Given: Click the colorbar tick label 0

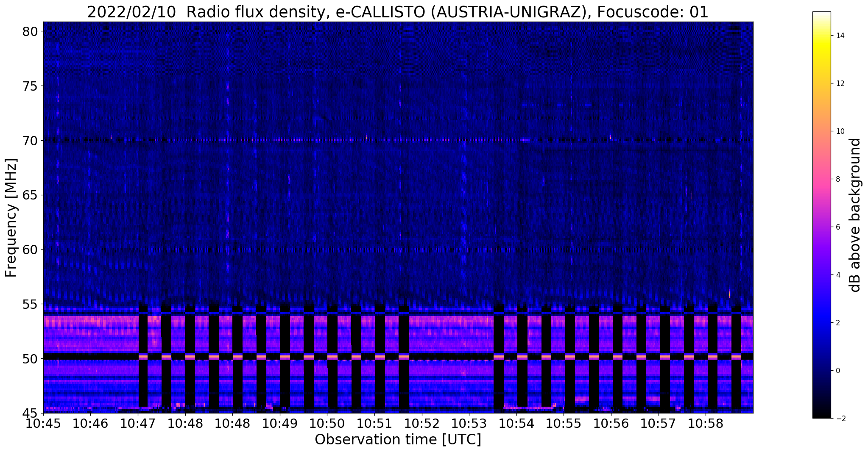Looking at the screenshot, I should 837,371.
